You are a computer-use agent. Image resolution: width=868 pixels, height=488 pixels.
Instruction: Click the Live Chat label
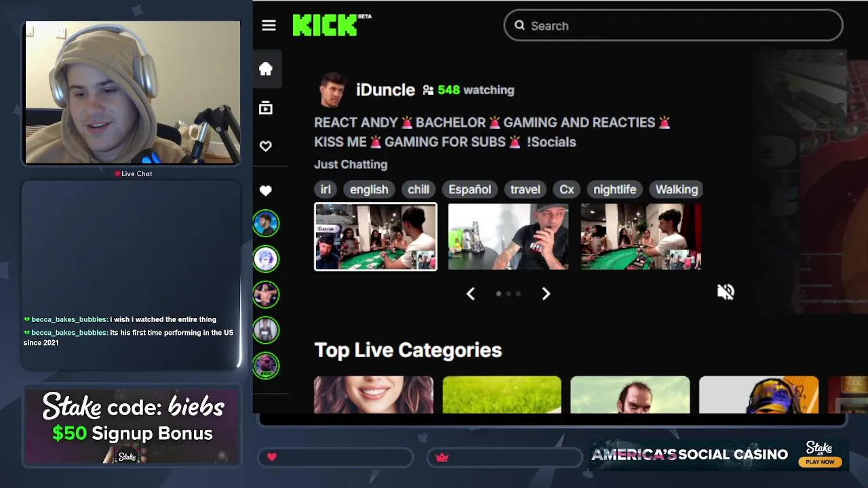click(136, 174)
